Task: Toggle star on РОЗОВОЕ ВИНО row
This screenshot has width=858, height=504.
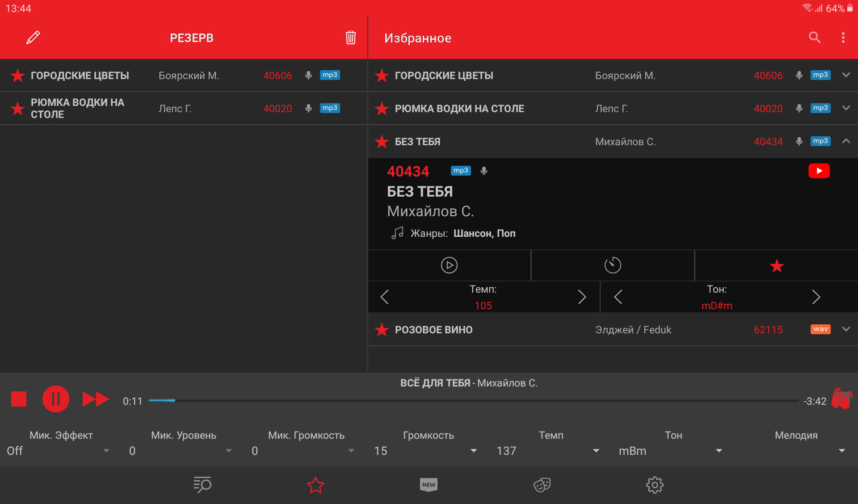Action: tap(382, 330)
